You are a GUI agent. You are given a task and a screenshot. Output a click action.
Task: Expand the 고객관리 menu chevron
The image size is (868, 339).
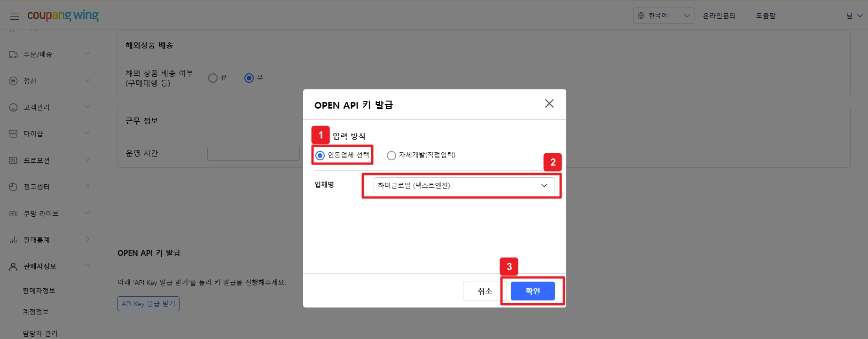(x=87, y=107)
